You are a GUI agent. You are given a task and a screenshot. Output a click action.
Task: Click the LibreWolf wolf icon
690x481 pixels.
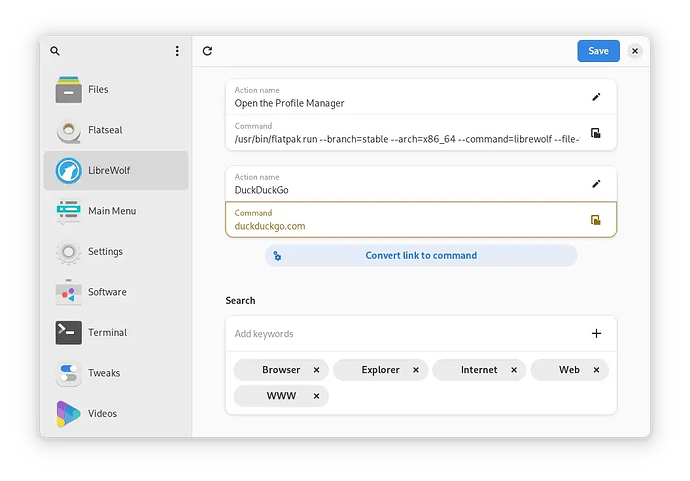(68, 170)
